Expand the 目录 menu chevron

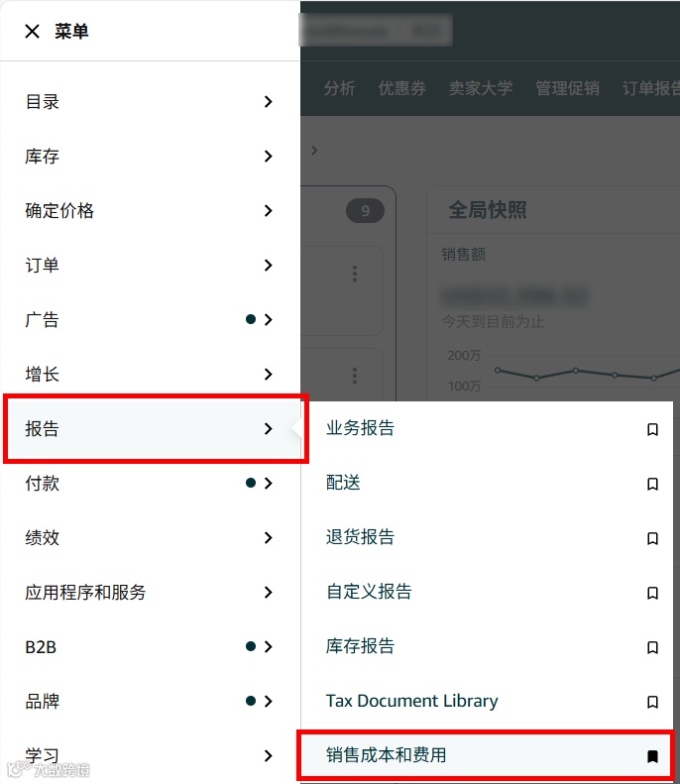(x=268, y=102)
